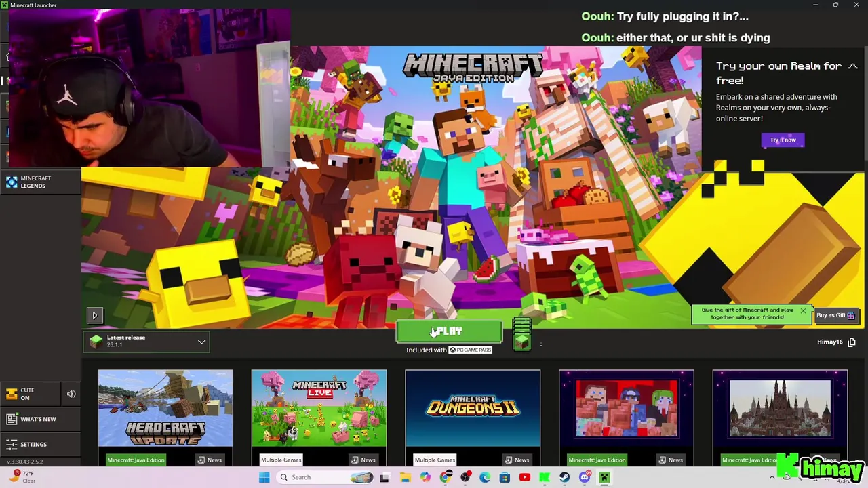Launch the game with the green PLAY button
The height and width of the screenshot is (488, 868).
[x=449, y=331]
